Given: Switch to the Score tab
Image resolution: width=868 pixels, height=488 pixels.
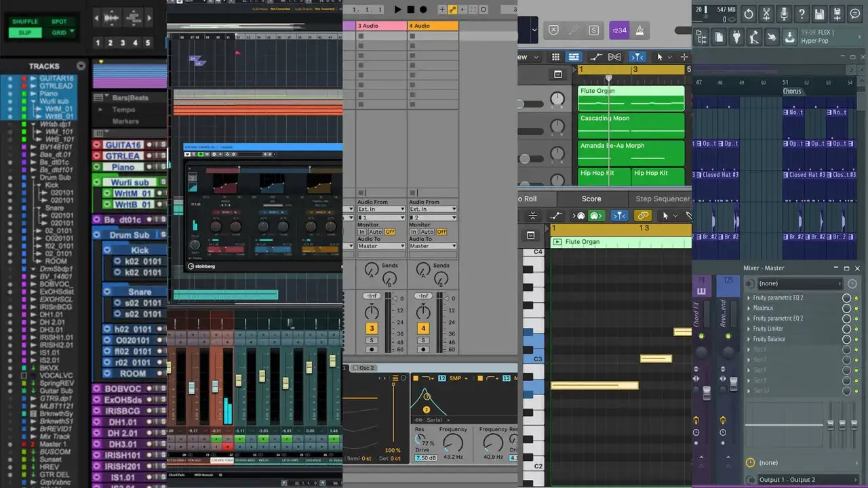Looking at the screenshot, I should 591,199.
